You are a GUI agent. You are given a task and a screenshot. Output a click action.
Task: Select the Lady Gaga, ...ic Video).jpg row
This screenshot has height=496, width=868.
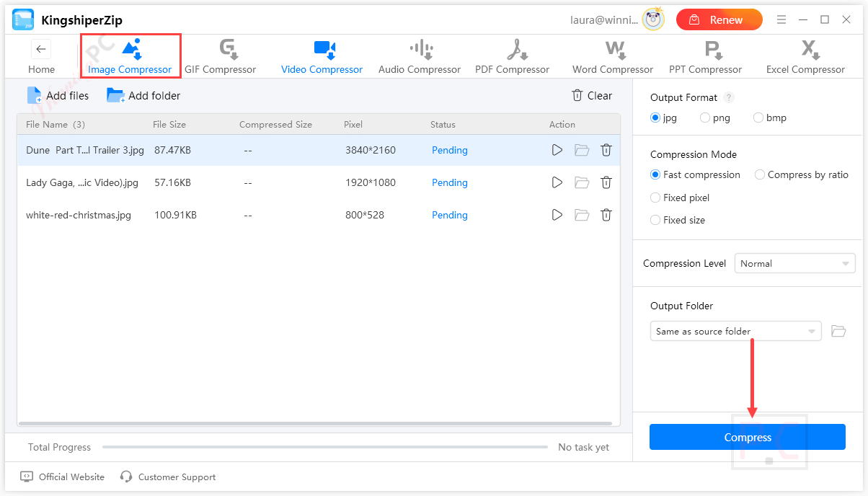tap(318, 182)
